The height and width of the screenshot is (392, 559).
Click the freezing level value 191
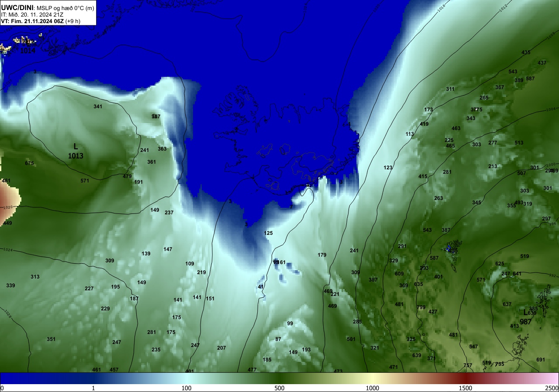tap(138, 182)
